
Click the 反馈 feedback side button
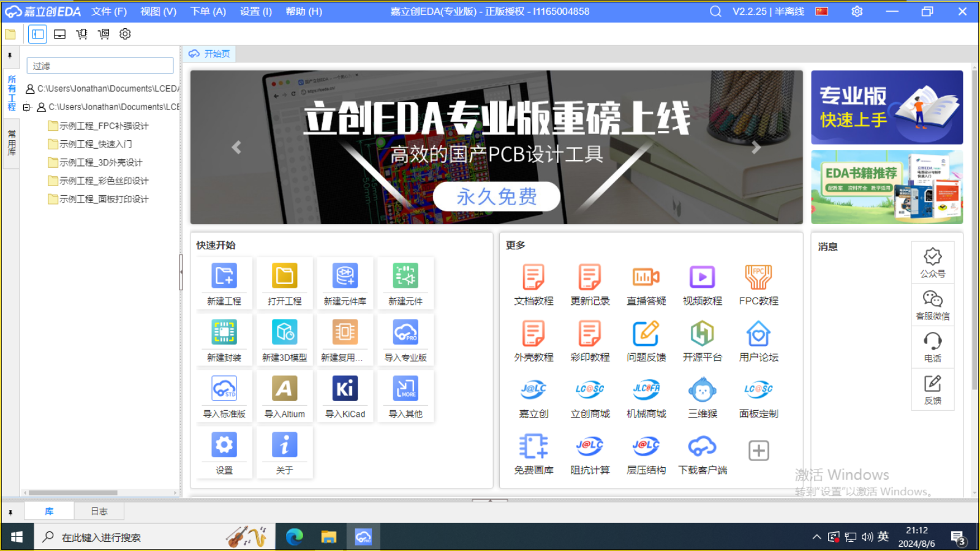click(x=932, y=390)
